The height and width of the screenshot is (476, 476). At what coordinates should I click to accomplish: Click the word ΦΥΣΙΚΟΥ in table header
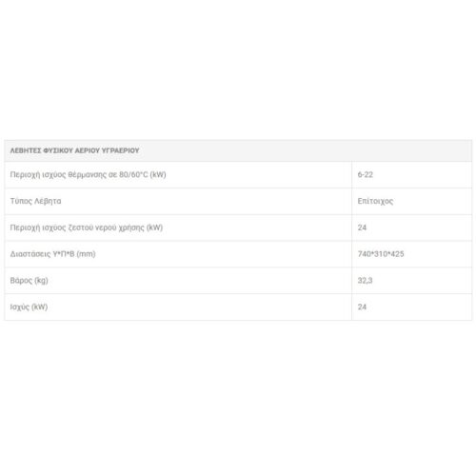(x=58, y=150)
